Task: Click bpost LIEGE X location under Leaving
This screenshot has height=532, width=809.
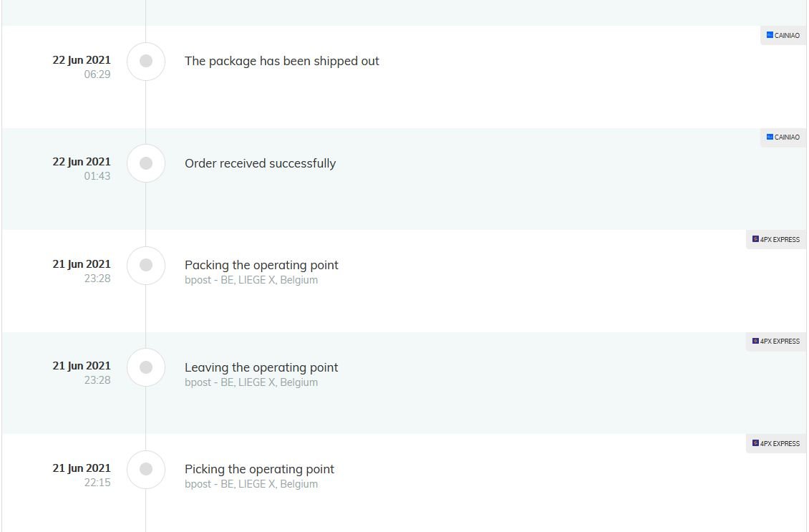Action: tap(251, 382)
